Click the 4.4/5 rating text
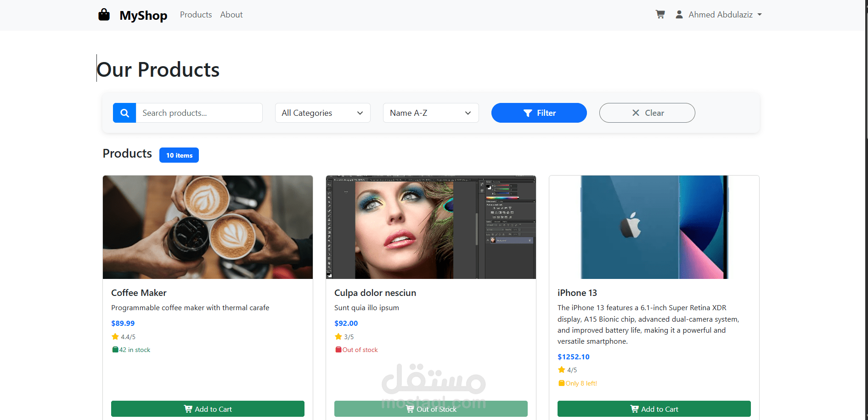The width and height of the screenshot is (868, 420). point(128,337)
